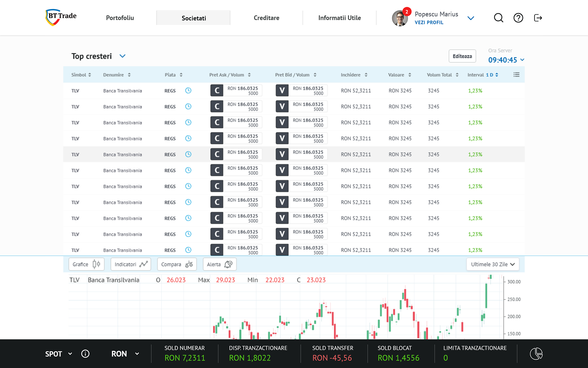Screen dimensions: 588x368
Task: Click the 1,23% change in the first row
Action: point(475,91)
